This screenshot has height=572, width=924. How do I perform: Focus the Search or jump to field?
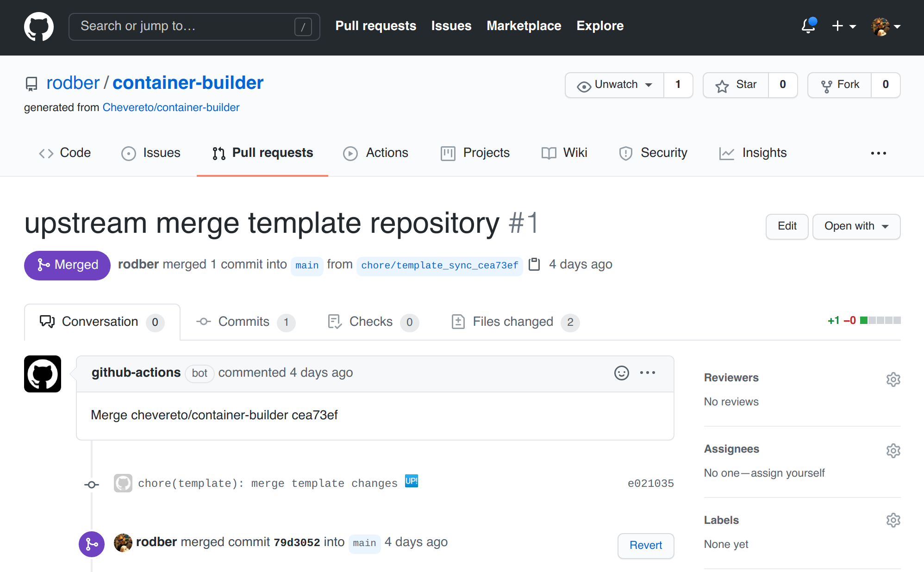pyautogui.click(x=194, y=26)
